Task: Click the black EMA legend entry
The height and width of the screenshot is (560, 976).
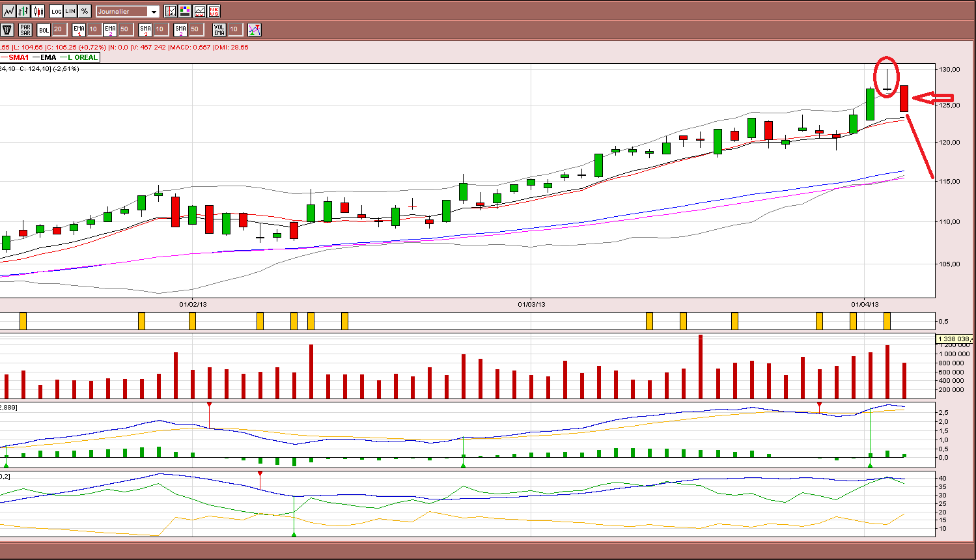Action: (44, 58)
